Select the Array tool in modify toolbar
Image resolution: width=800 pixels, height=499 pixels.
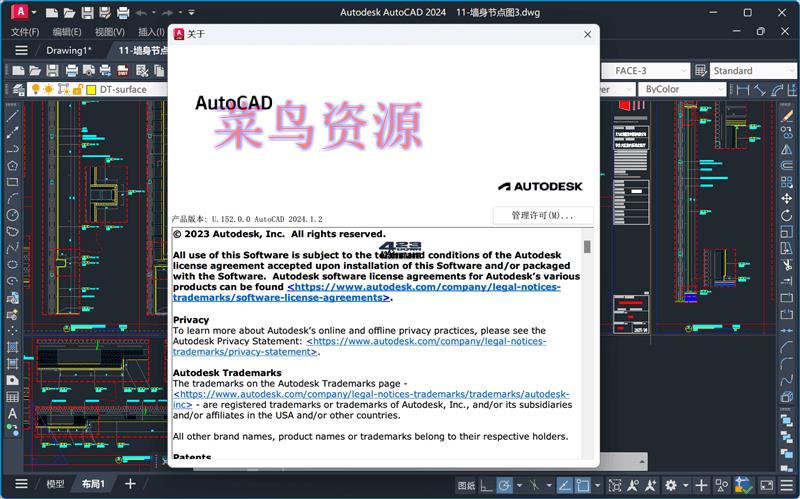[x=787, y=182]
